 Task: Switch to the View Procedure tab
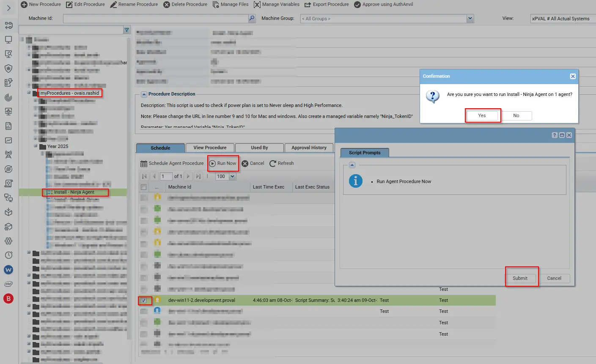tap(210, 148)
